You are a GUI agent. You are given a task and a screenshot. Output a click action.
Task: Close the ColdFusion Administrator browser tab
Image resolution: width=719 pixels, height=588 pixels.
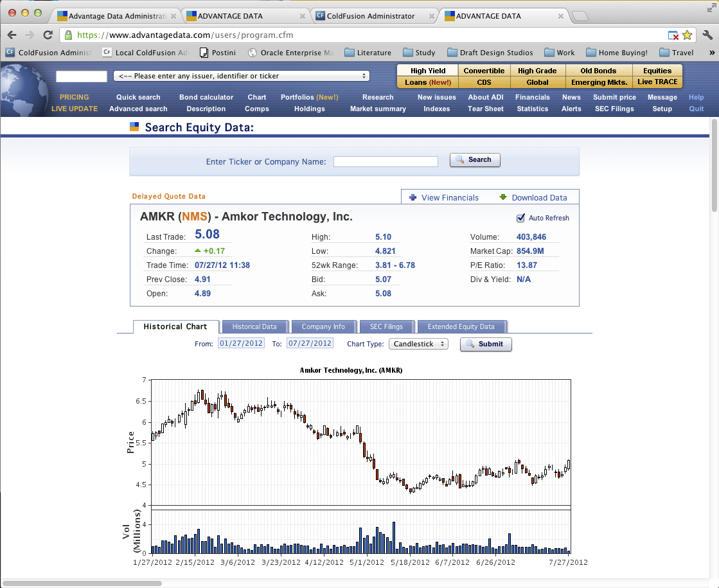click(x=432, y=16)
